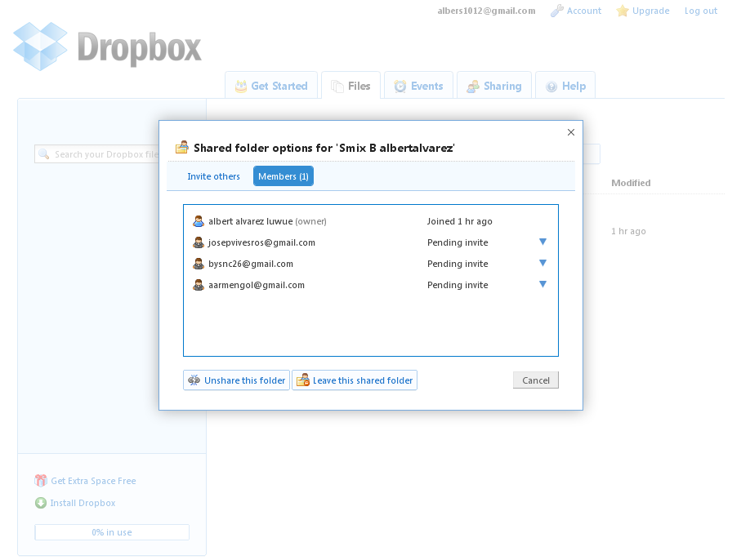Expand options for josepvivesros@gmail.com invite
Screen dimensions: 750x560
click(x=542, y=242)
